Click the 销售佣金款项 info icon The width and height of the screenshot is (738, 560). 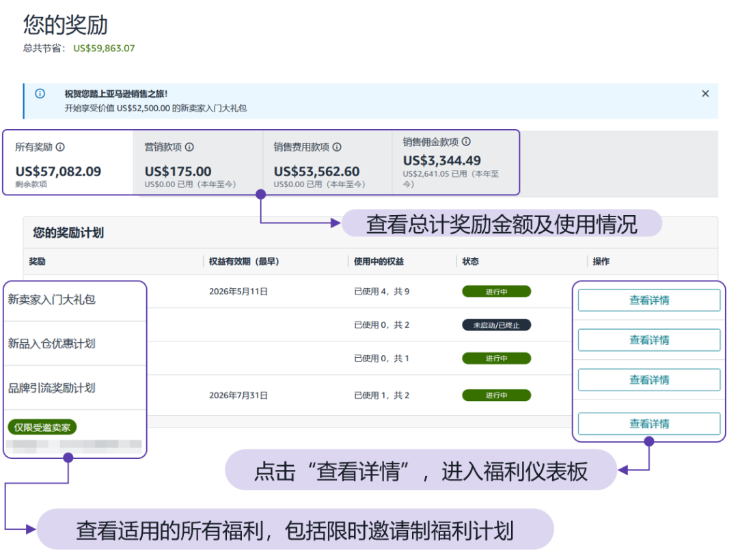click(467, 142)
